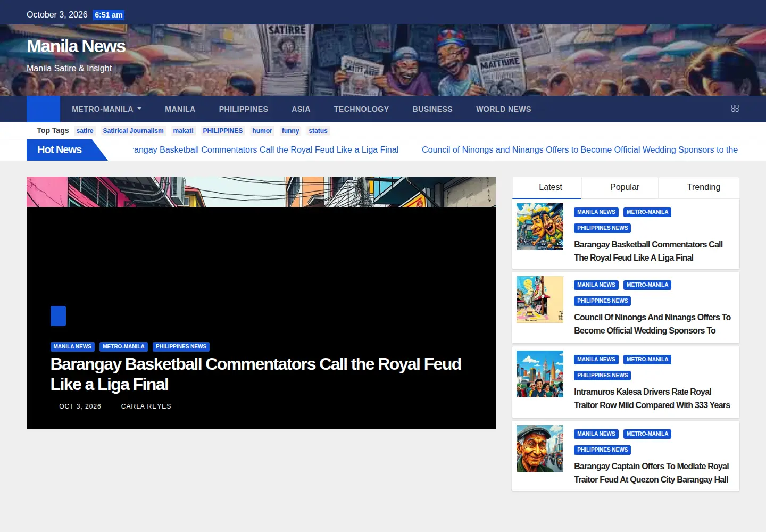Click the blue icon above featured headline
This screenshot has width=766, height=532.
click(x=58, y=316)
